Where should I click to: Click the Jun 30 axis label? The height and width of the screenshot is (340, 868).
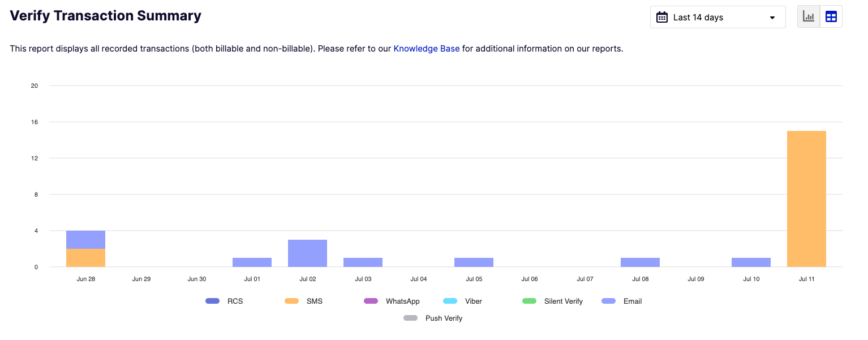(197, 279)
